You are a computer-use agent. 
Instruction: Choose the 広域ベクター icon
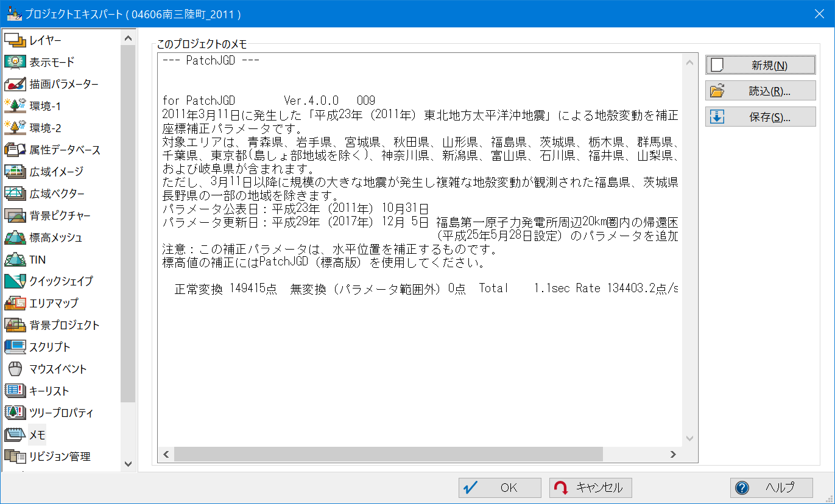tap(15, 194)
